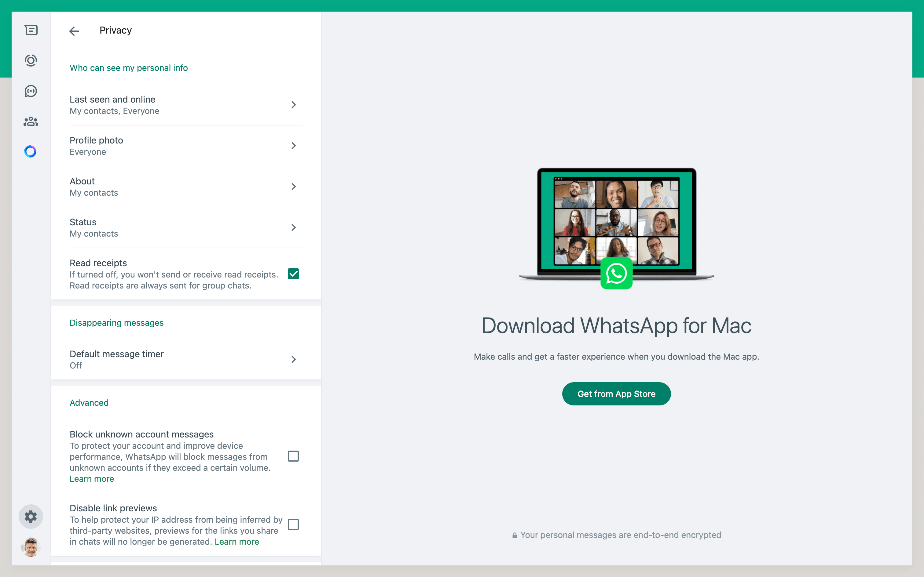924x577 pixels.
Task: Click Get from App Store button
Action: click(616, 394)
